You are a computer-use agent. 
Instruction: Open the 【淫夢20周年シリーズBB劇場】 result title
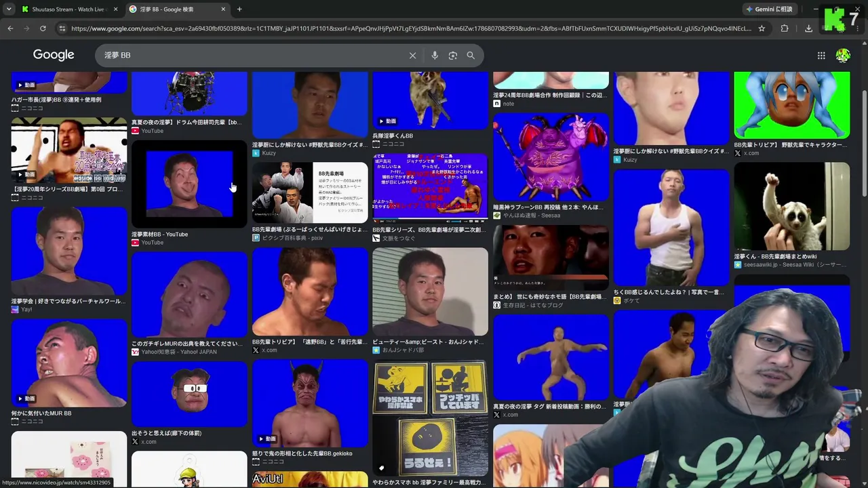66,189
